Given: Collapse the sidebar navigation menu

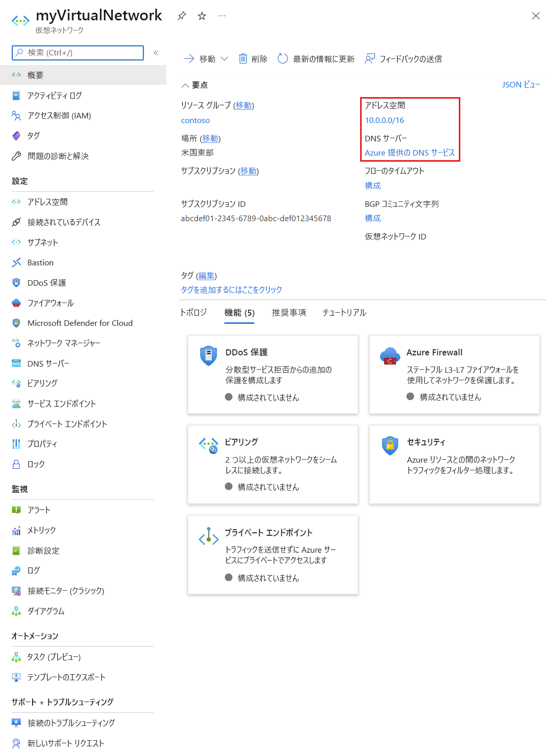Looking at the screenshot, I should point(156,53).
